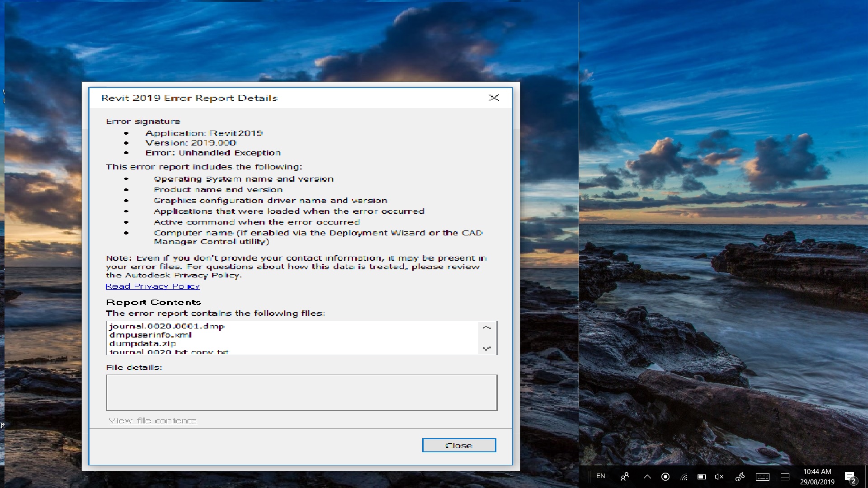Open the touch keyboard icon
This screenshot has height=488, width=868.
coord(763,477)
